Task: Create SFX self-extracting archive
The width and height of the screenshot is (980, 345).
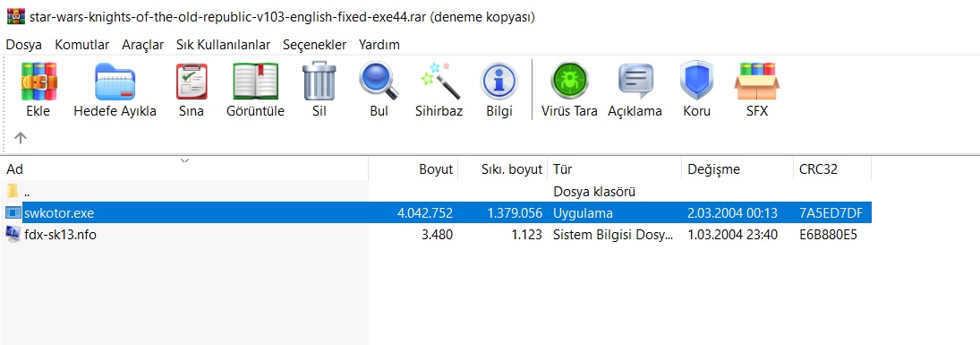Action: 756,82
